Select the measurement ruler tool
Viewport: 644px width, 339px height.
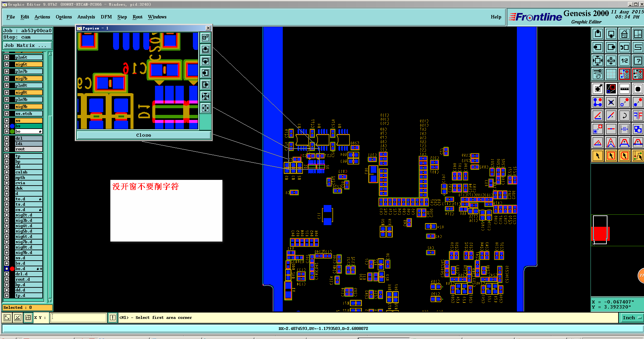point(625,89)
